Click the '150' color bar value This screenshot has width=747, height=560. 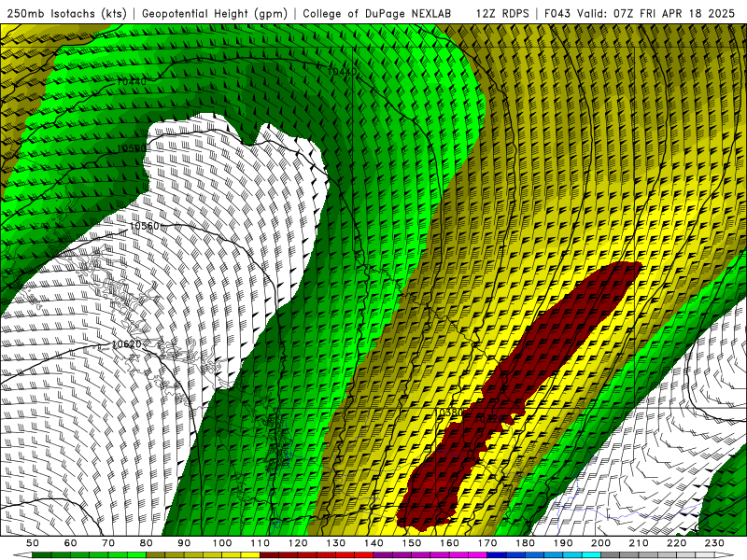[412, 543]
